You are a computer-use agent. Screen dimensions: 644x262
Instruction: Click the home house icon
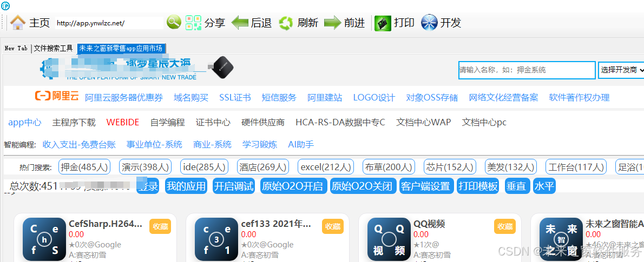pyautogui.click(x=18, y=23)
